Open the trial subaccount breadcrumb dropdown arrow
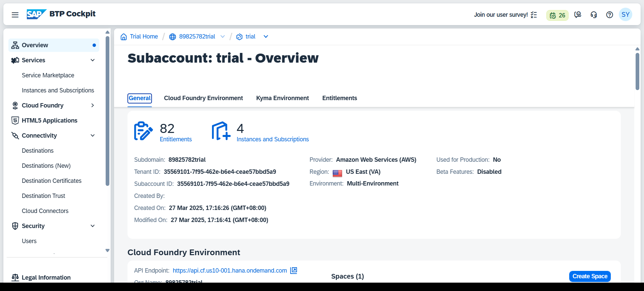The width and height of the screenshot is (644, 291). click(266, 37)
